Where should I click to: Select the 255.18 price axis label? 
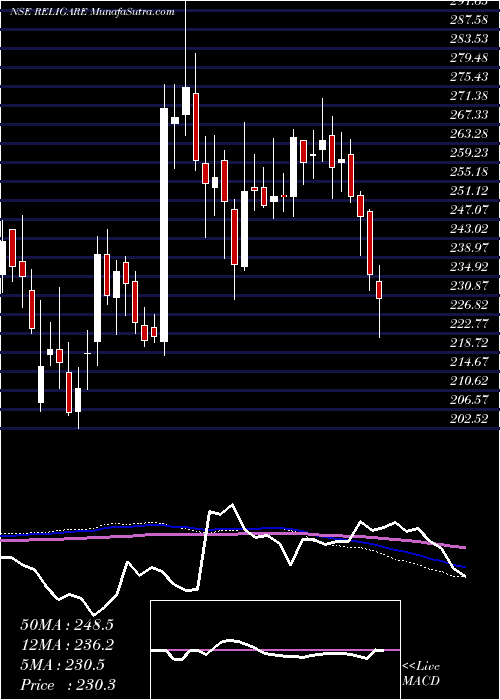[469, 172]
